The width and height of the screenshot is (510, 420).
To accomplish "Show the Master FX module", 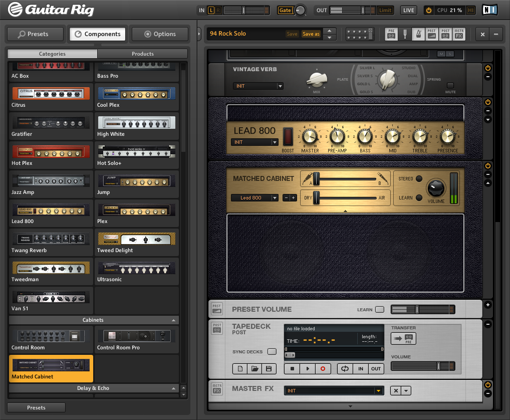I will point(459,34).
